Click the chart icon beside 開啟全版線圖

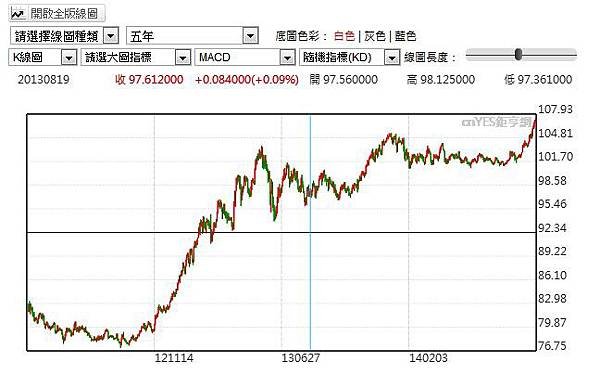coord(18,14)
